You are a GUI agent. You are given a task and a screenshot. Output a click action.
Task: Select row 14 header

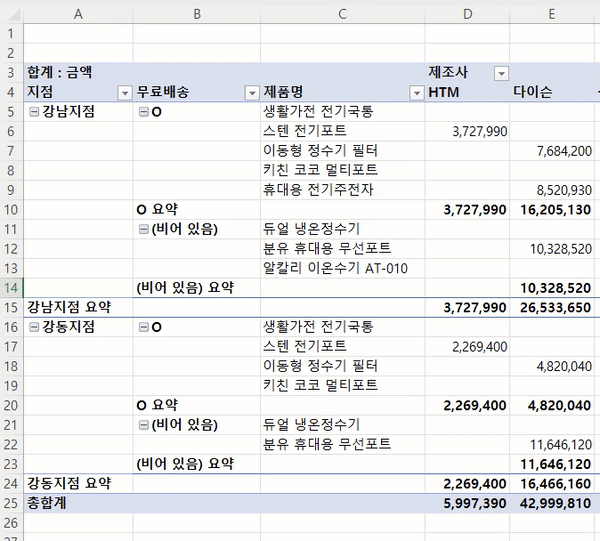click(11, 288)
